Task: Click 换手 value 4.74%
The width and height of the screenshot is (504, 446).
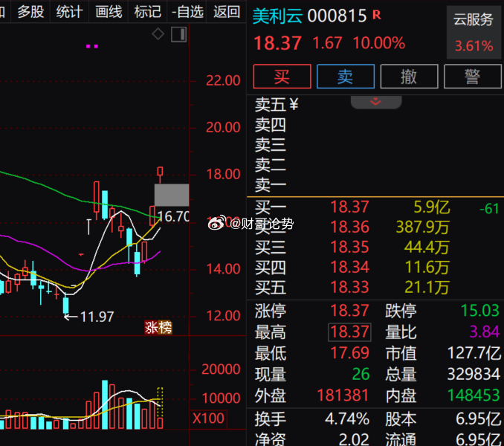Action: 347,419
